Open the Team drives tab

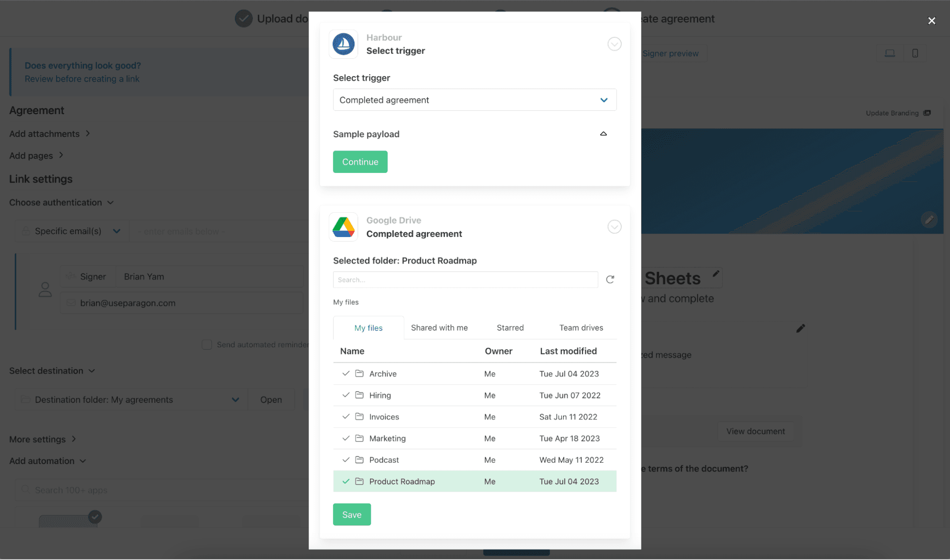[x=581, y=328]
